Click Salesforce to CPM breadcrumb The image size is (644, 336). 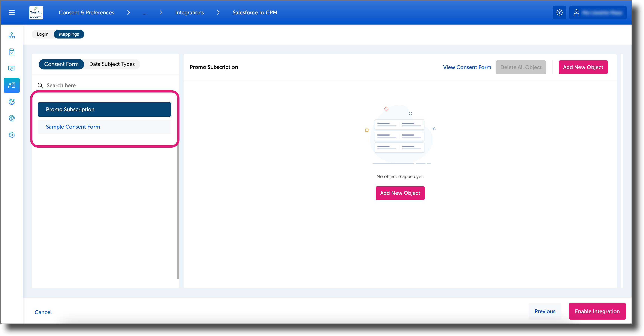point(255,12)
